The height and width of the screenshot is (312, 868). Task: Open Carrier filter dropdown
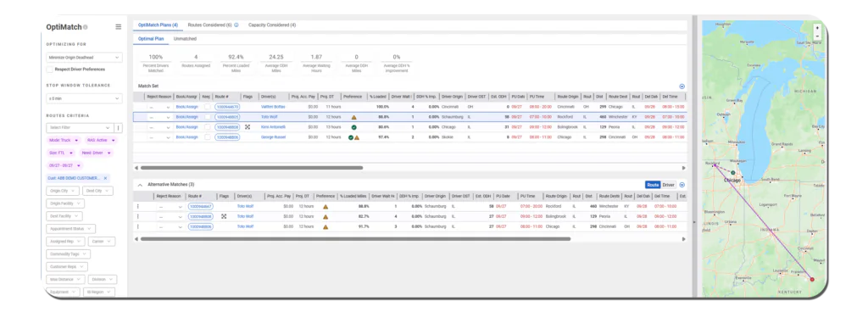click(x=102, y=241)
